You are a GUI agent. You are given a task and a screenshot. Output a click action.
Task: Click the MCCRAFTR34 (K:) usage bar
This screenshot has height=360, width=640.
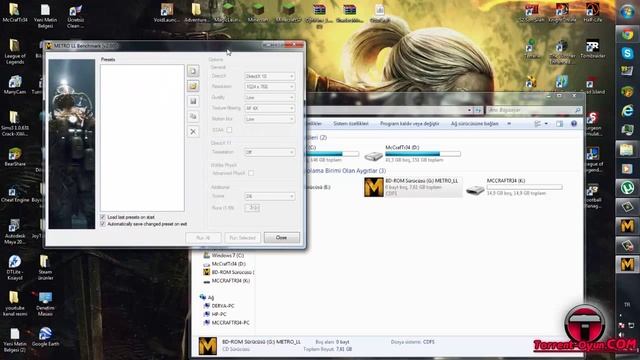click(524, 187)
